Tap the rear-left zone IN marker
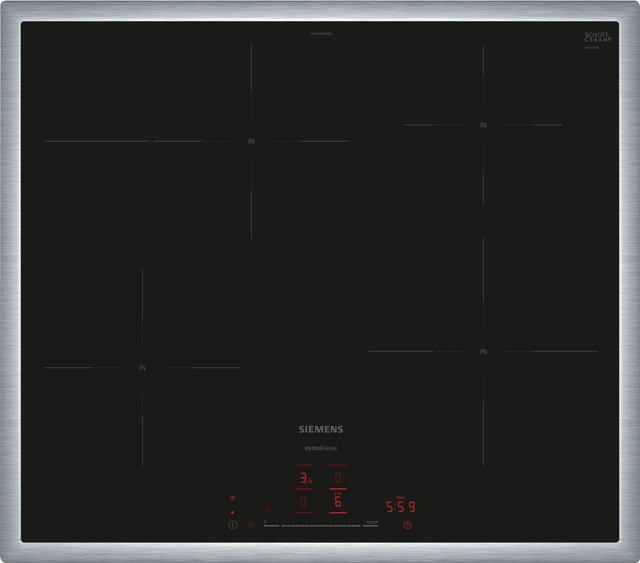The image size is (640, 563). pyautogui.click(x=251, y=141)
